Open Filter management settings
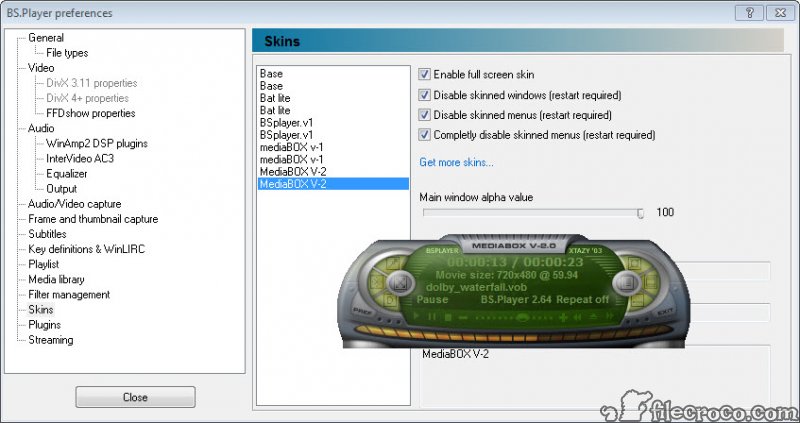This screenshot has width=800, height=423. coord(69,294)
